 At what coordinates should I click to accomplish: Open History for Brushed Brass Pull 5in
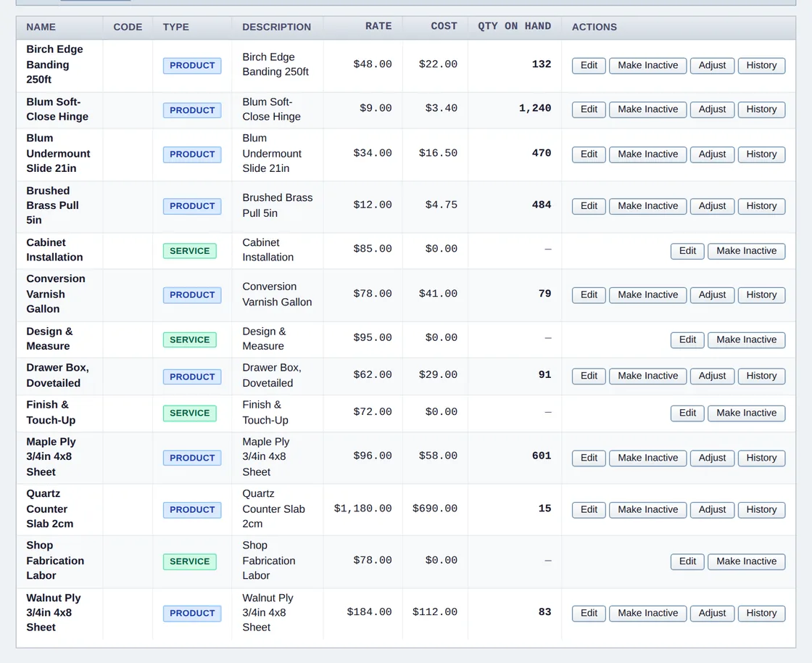tap(761, 206)
